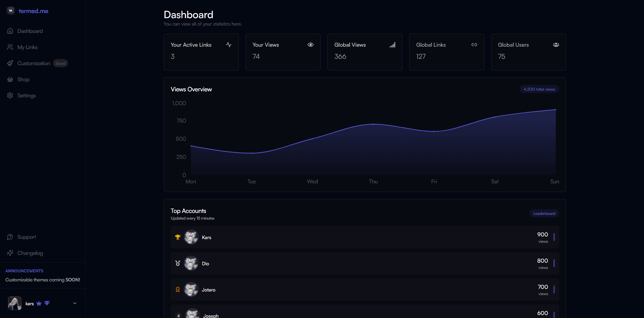Screen dimensions: 644x318
Task: Click the activity icon on Active Links
Action: coord(229,45)
